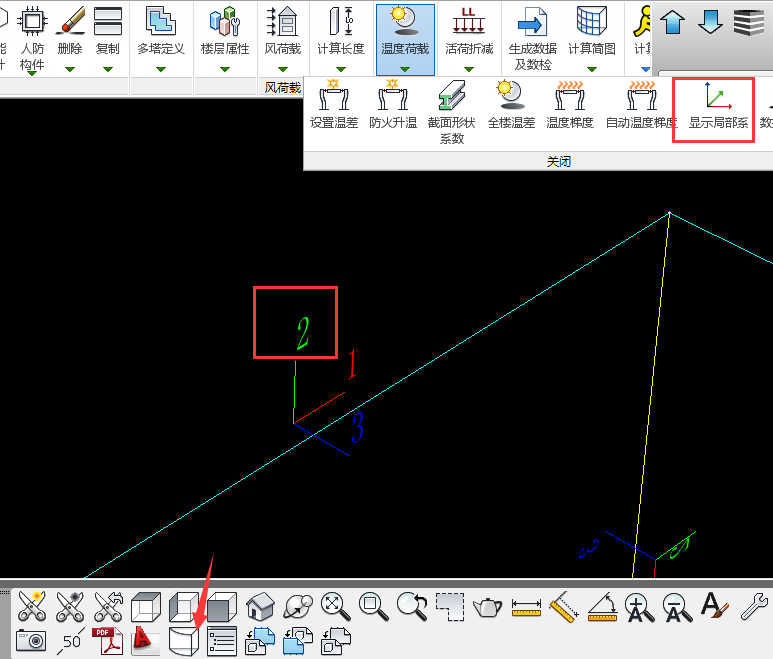Open the 计算长度 calculation length tool

341,32
